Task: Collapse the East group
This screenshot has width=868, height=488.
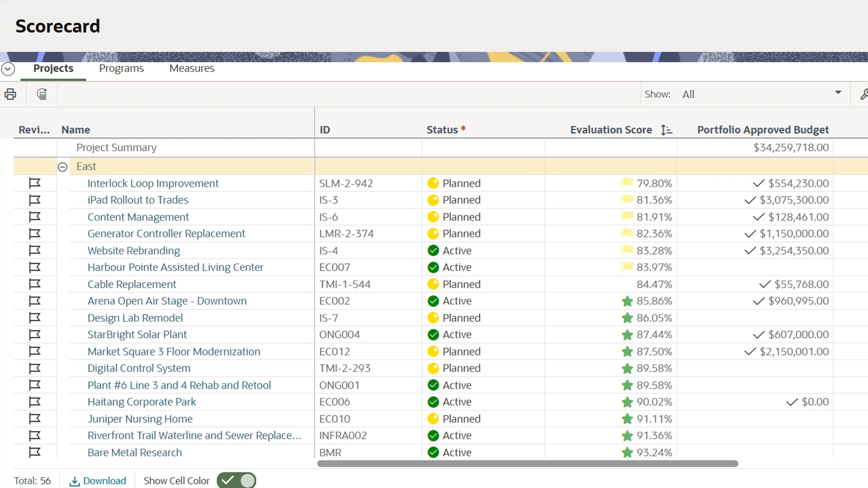Action: (x=63, y=167)
